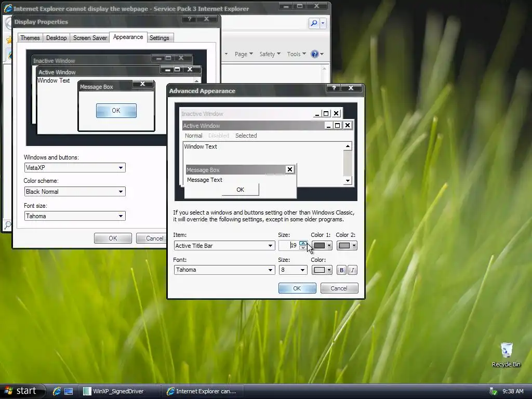Click the Window Text area in Advanced preview
The image size is (532, 399).
pyautogui.click(x=201, y=147)
